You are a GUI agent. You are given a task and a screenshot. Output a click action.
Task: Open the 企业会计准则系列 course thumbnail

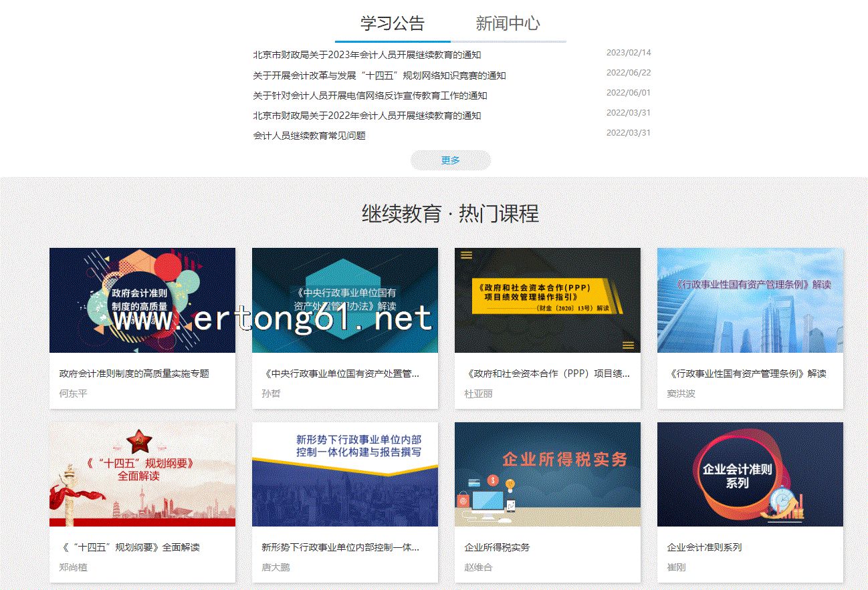pyautogui.click(x=750, y=474)
